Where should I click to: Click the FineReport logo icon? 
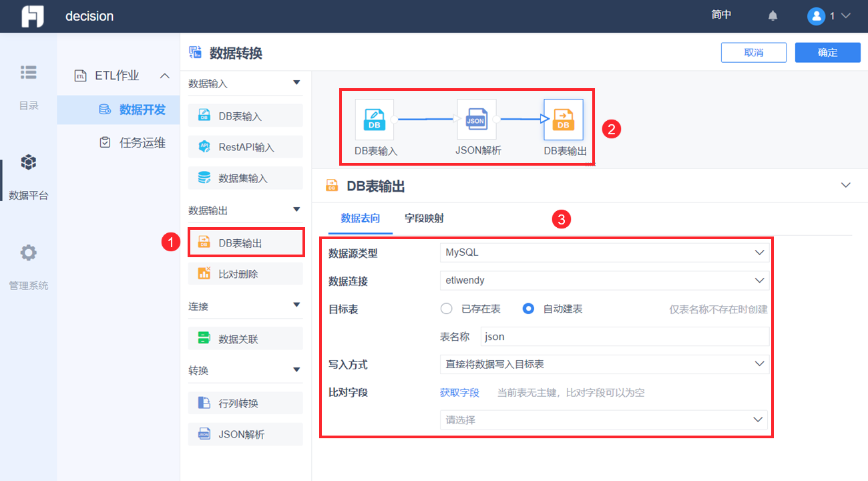(32, 16)
